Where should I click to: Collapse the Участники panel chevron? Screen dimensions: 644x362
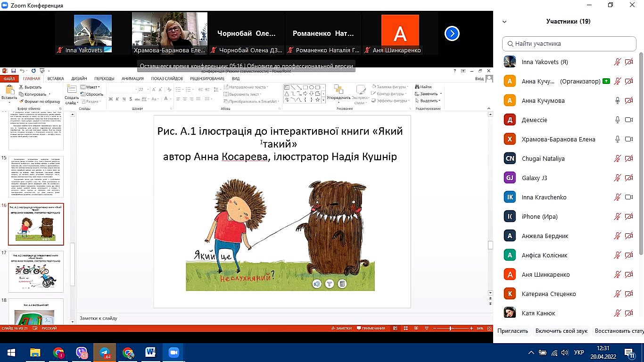pos(504,22)
